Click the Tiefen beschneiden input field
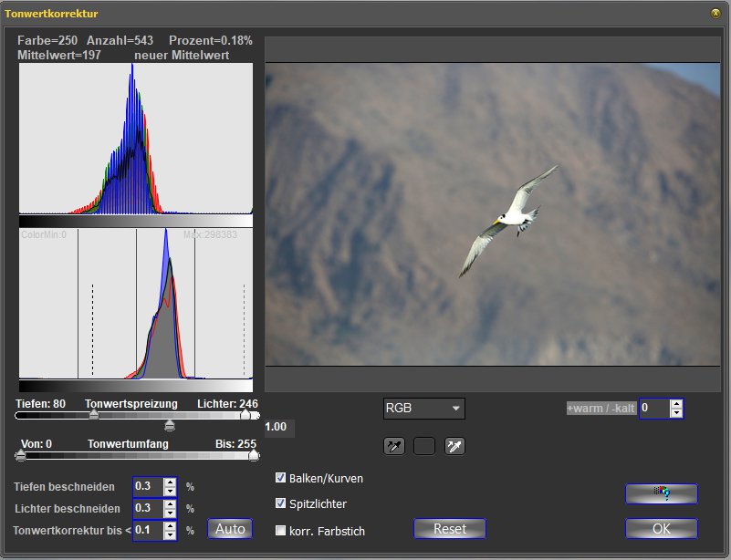Viewport: 731px width, 560px height. tap(148, 486)
